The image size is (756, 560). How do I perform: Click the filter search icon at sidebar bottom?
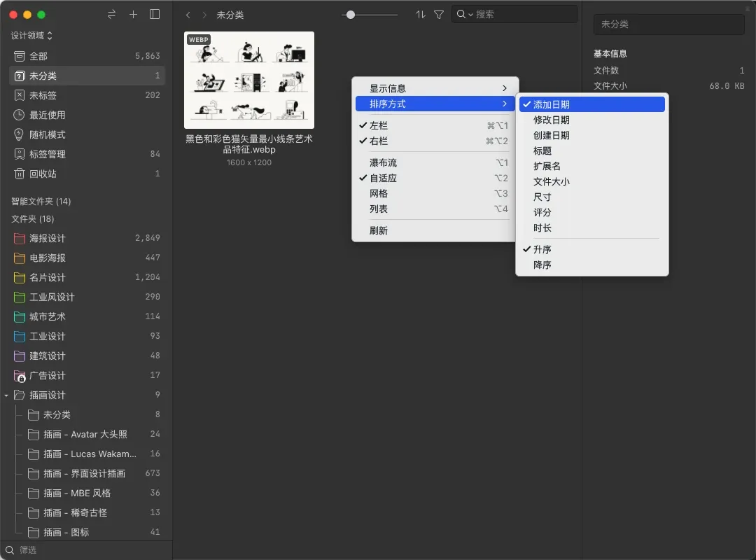pos(10,550)
